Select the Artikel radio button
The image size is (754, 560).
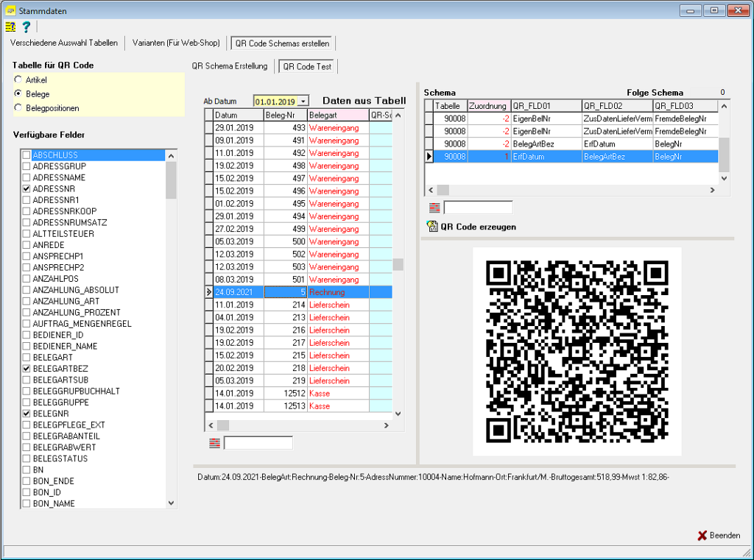point(18,79)
